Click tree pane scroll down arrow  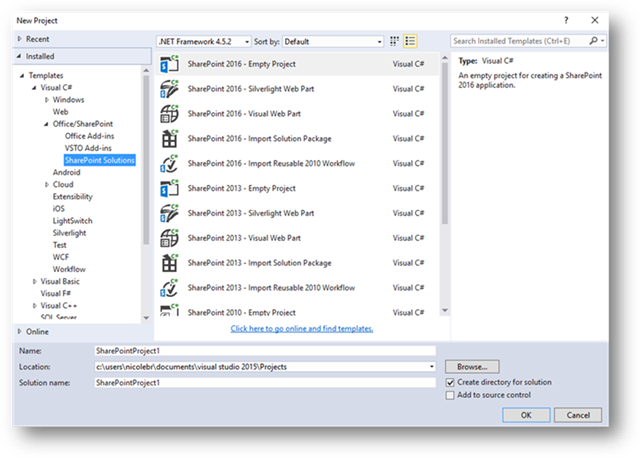pyautogui.click(x=146, y=318)
